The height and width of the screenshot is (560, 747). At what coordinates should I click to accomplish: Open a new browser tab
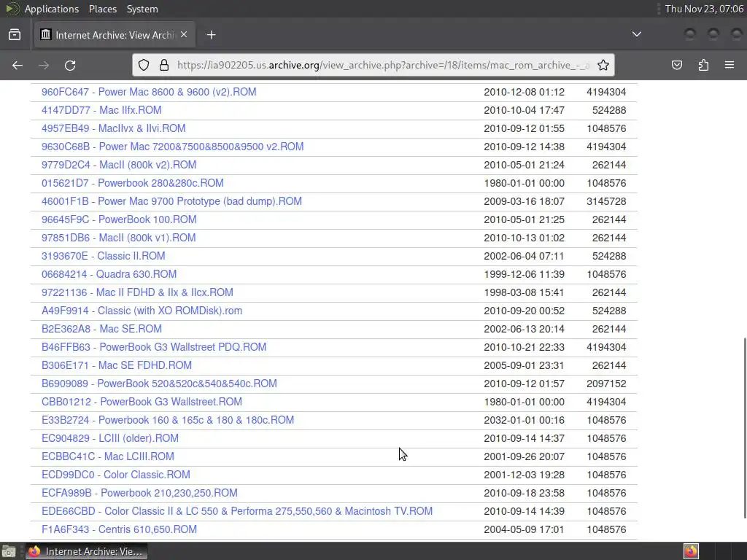tap(211, 35)
